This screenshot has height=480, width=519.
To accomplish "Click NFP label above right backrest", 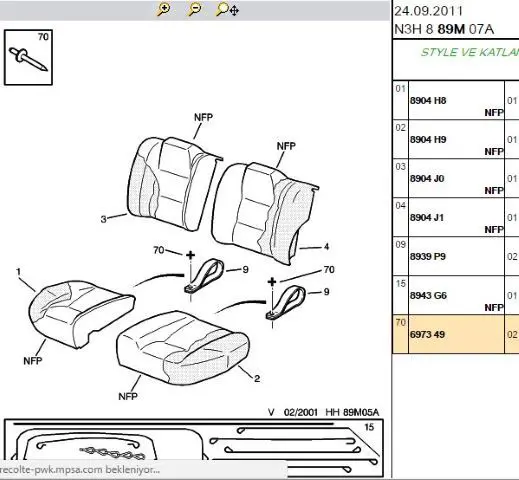I will click(286, 146).
